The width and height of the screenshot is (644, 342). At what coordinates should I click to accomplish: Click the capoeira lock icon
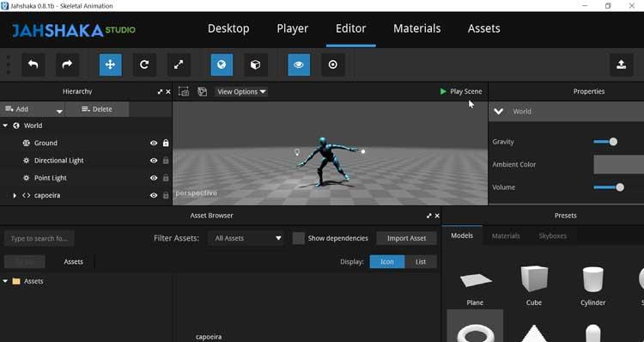point(166,195)
